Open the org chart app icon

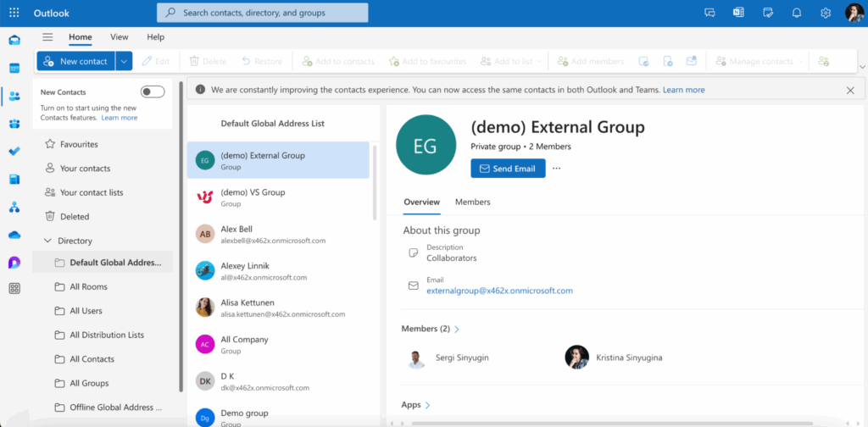tap(14, 208)
